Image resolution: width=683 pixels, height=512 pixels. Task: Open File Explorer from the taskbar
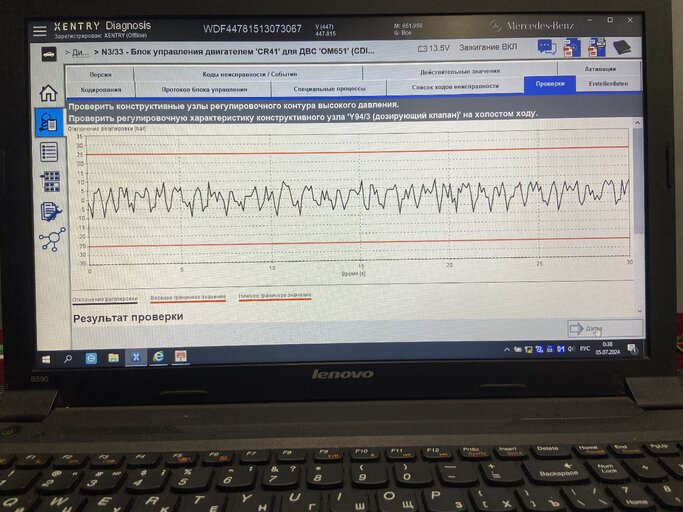tap(114, 358)
